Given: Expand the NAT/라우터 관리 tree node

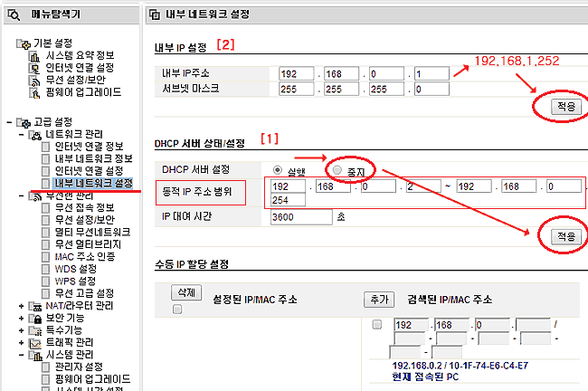Looking at the screenshot, I should pyautogui.click(x=22, y=306).
